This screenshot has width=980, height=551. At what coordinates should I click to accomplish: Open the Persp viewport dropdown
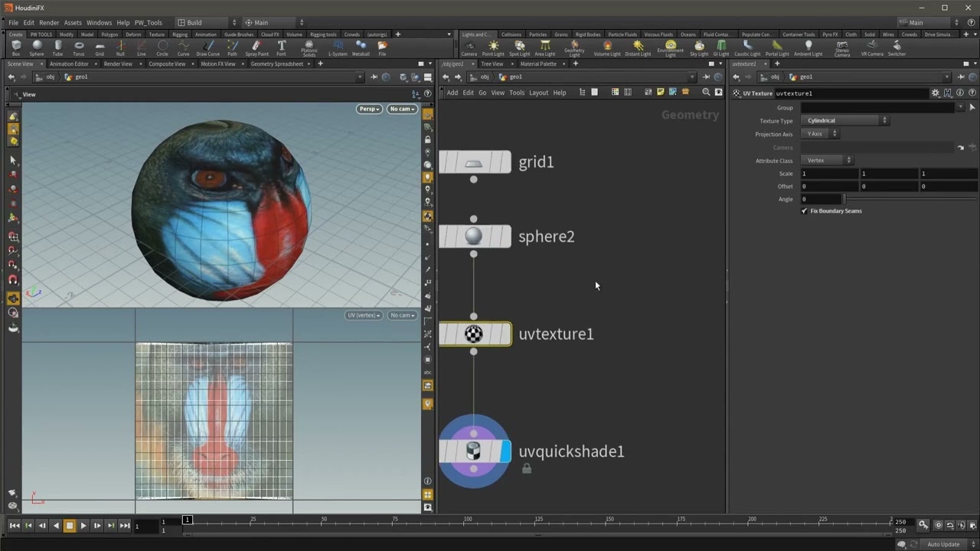pyautogui.click(x=369, y=109)
